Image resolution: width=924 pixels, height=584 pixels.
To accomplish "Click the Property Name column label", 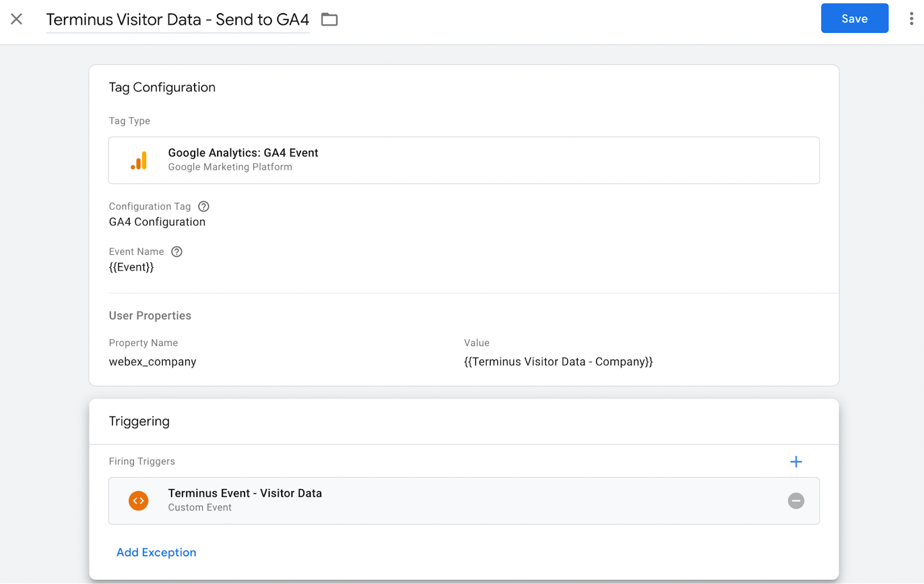I will (143, 343).
